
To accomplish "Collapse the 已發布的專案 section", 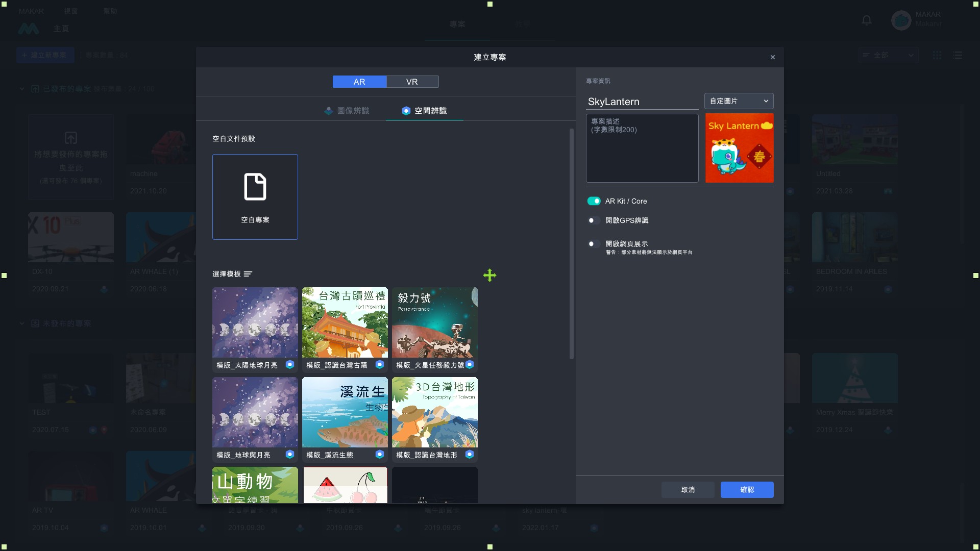I will coord(22,89).
